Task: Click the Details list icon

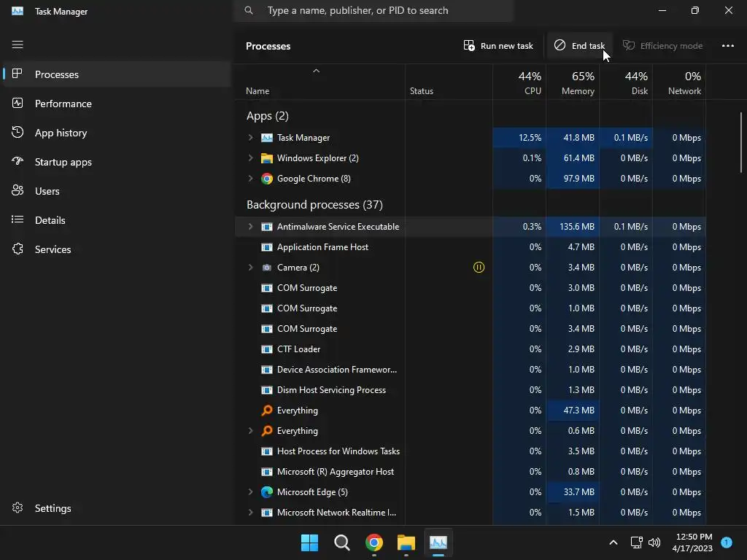Action: coord(18,219)
